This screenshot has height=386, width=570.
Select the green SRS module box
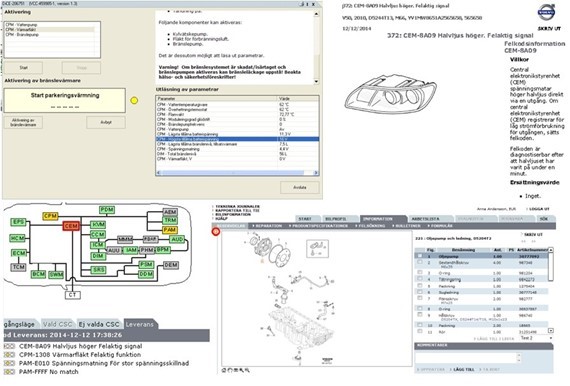98,270
